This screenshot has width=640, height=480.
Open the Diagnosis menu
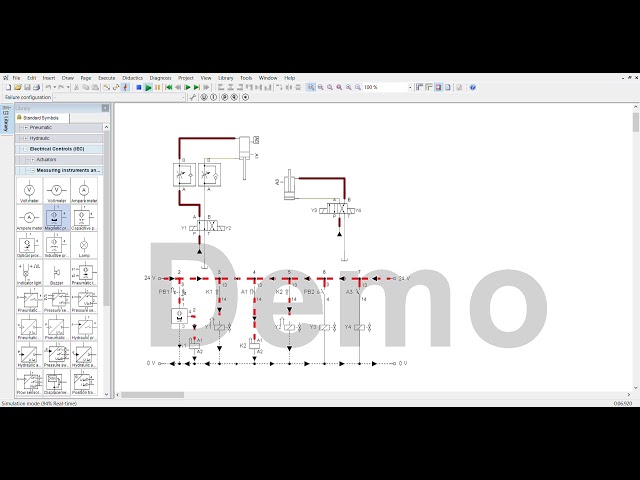click(160, 78)
